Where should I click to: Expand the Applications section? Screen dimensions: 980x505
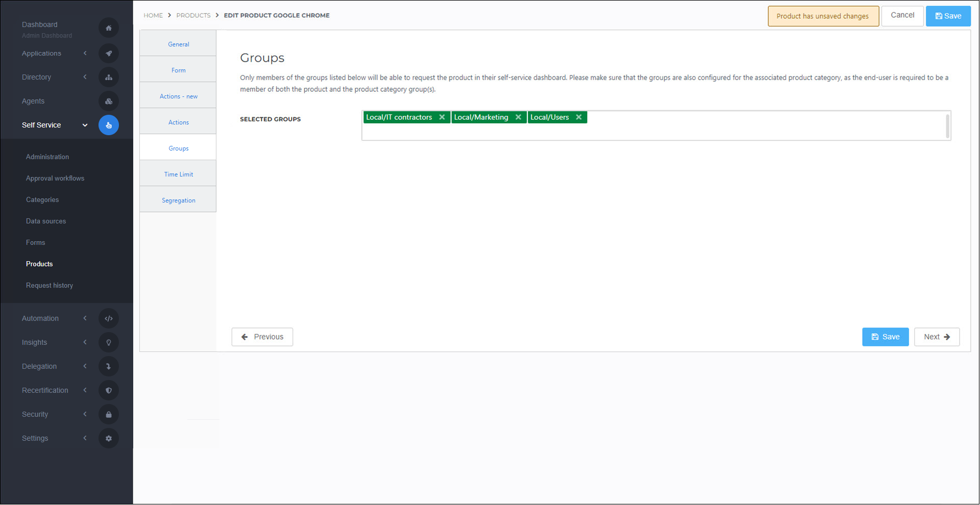[x=85, y=53]
